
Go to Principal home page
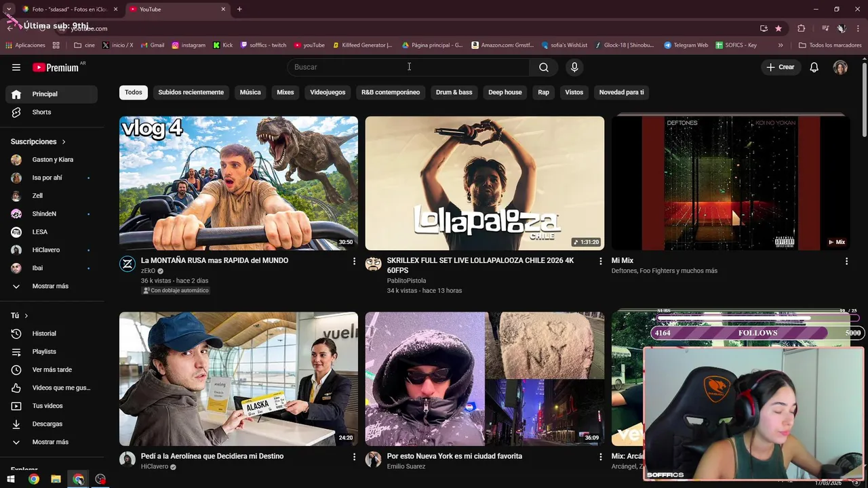52,94
